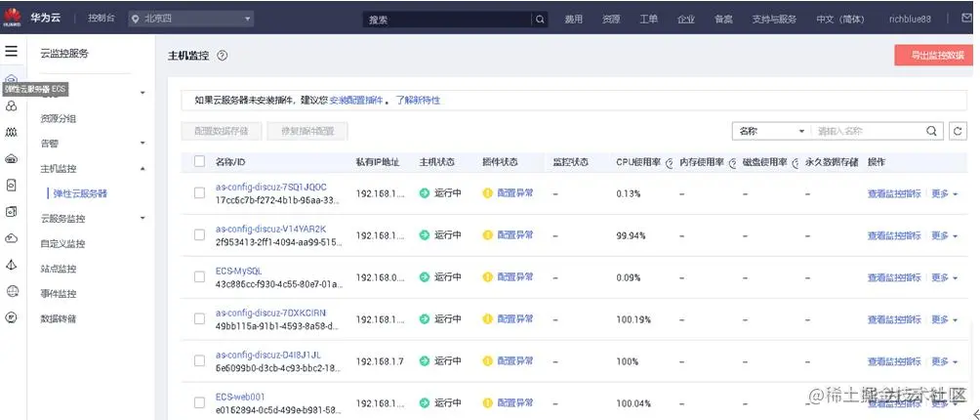Open the mail icon in the top bar
This screenshot has height=420, width=980.
coord(966,19)
